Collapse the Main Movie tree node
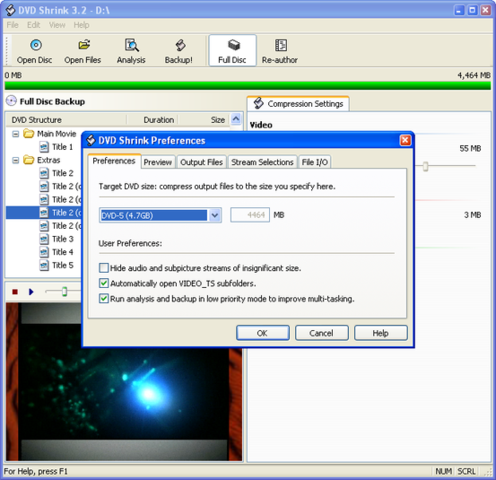The width and height of the screenshot is (496, 480). [15, 134]
